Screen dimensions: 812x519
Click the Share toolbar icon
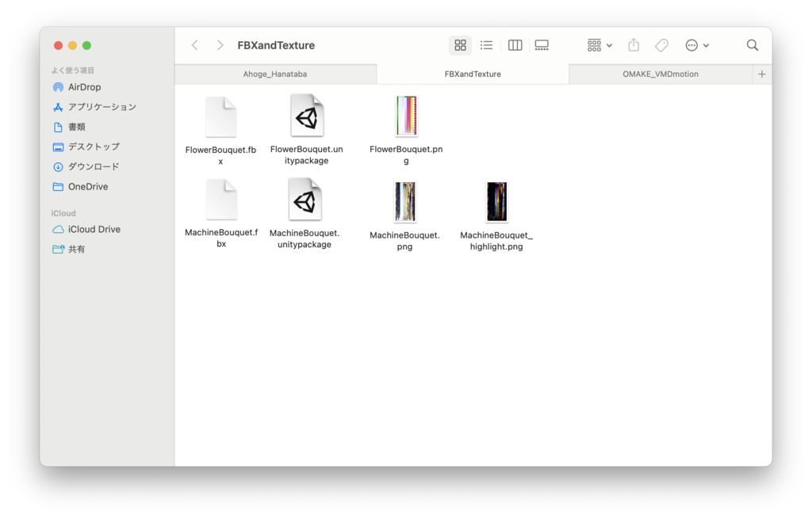(634, 45)
